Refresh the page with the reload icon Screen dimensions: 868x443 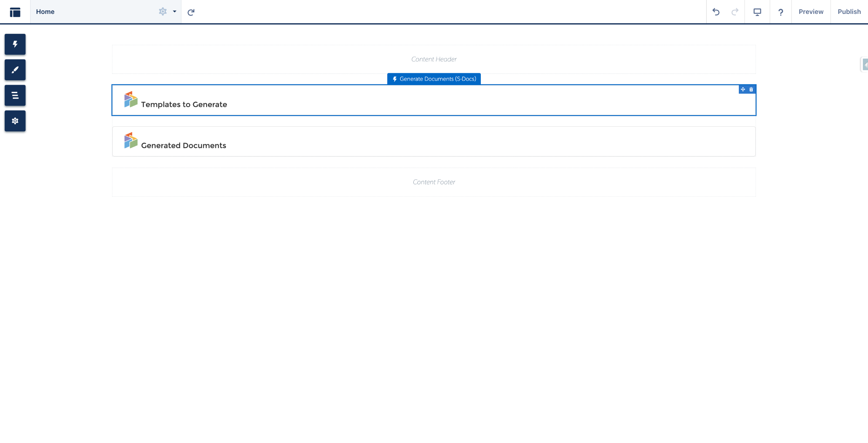pos(191,12)
